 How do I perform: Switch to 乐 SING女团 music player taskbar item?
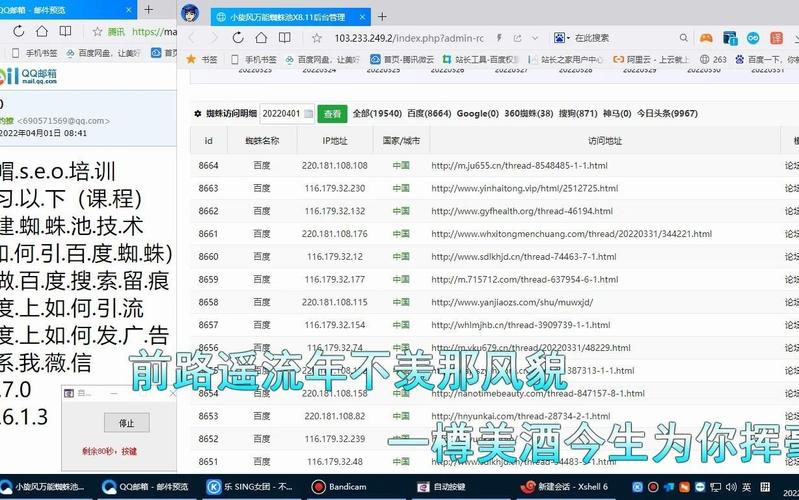tap(250, 487)
